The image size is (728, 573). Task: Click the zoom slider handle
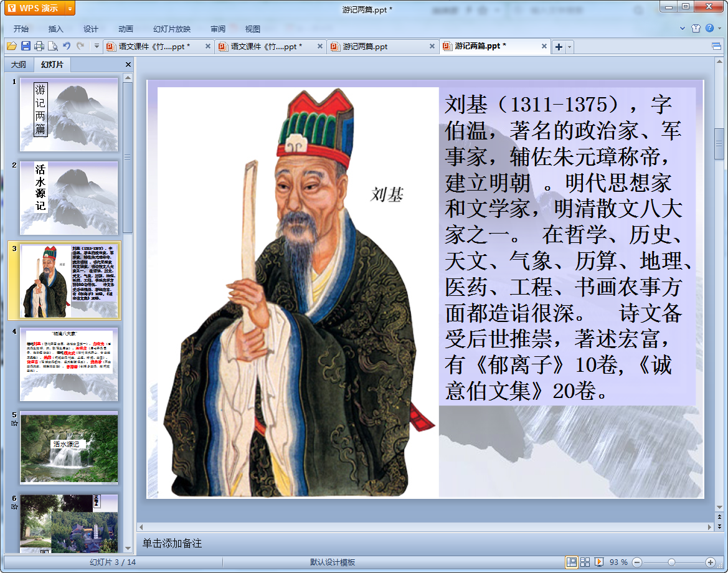coord(671,562)
